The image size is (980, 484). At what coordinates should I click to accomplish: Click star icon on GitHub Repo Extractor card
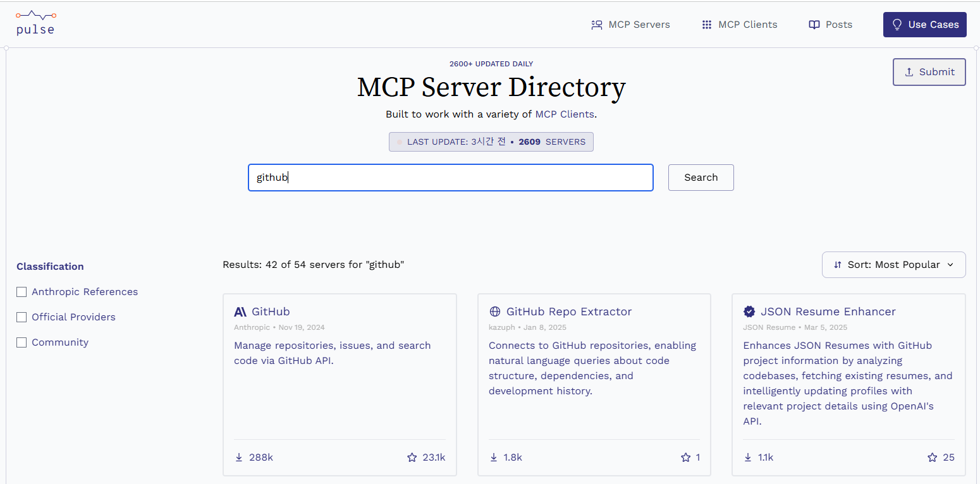coord(685,457)
